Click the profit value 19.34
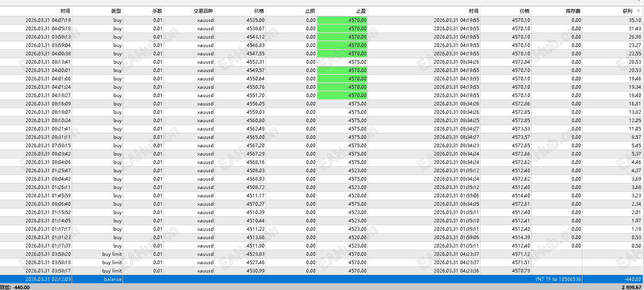Viewport: 644px width, 290px height. tap(635, 87)
